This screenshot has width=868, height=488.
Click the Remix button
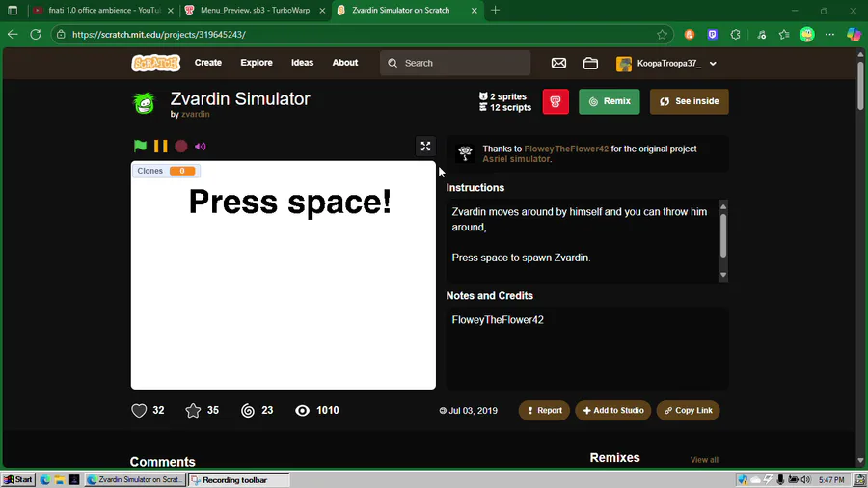609,101
